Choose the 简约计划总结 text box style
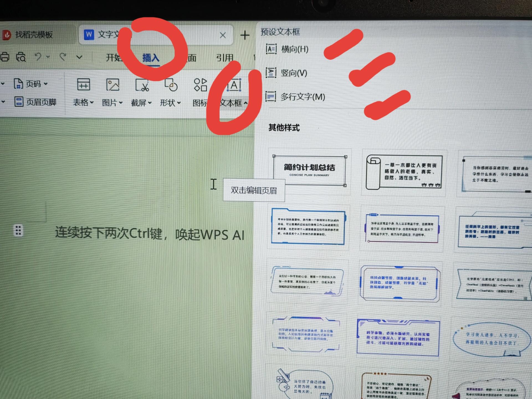Viewport: 532px width, 399px height. (309, 171)
